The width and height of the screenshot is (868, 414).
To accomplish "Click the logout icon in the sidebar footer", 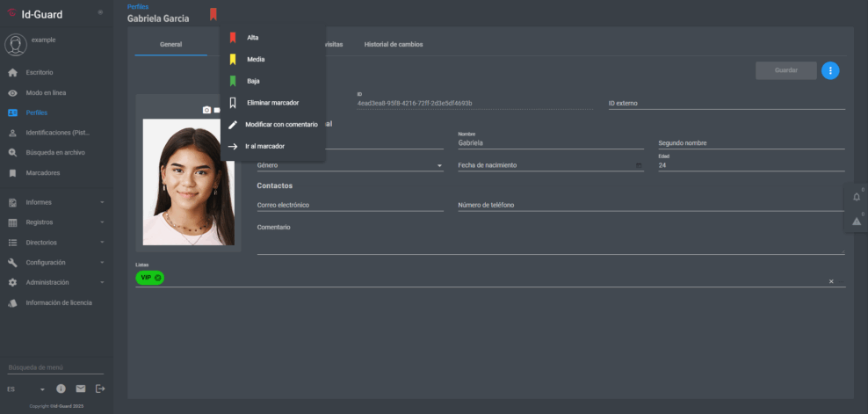I will click(100, 389).
